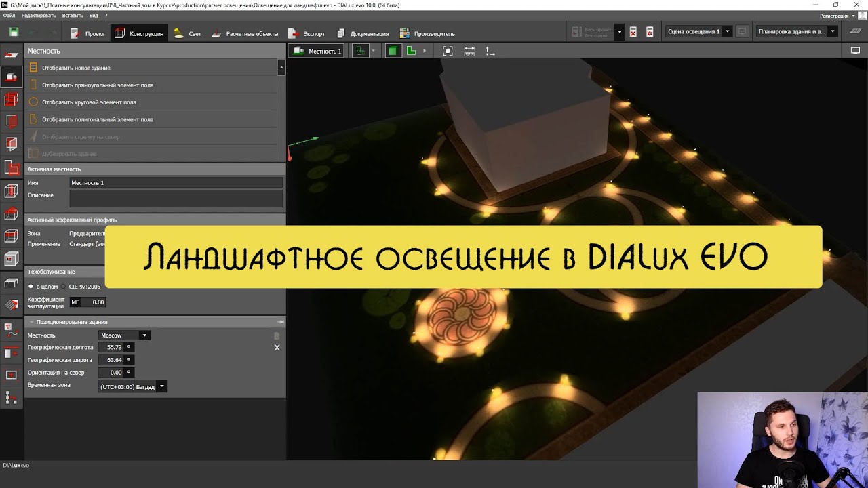Click the 'Имя' name input field
The image size is (868, 488).
click(176, 183)
